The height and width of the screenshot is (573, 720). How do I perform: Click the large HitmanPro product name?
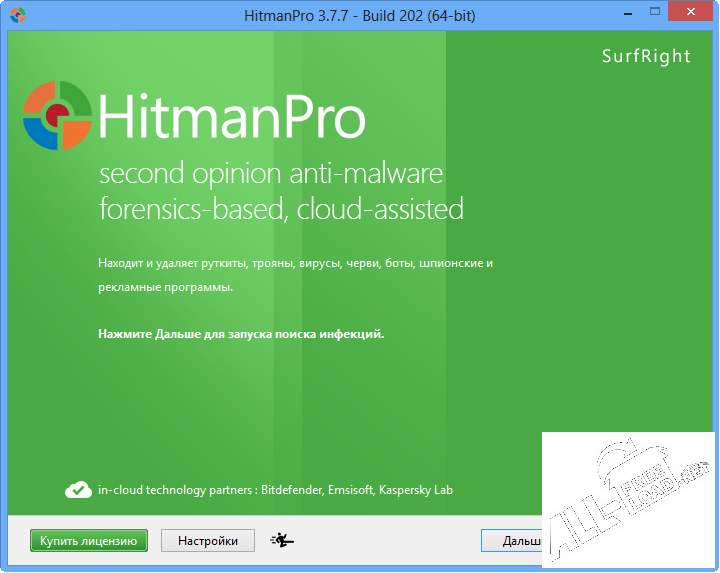pyautogui.click(x=232, y=119)
